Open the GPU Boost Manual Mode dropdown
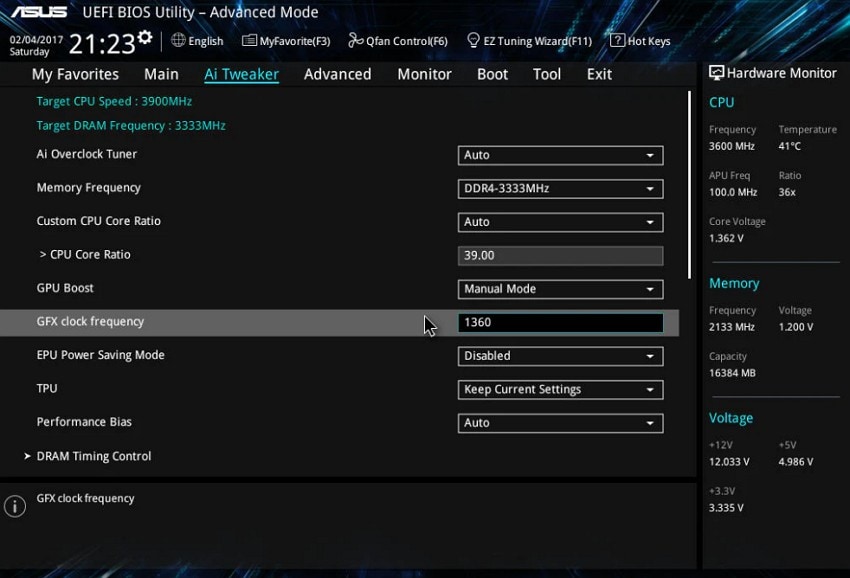 [559, 289]
